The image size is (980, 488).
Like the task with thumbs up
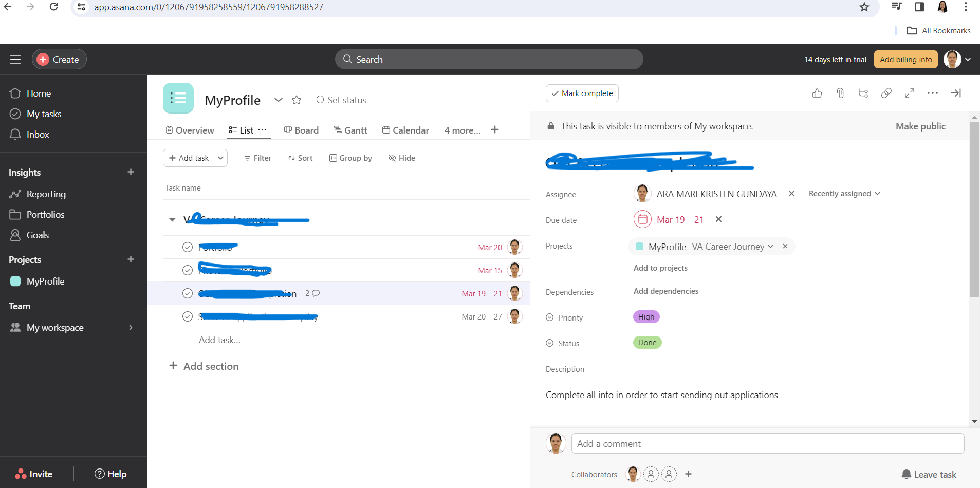point(817,93)
